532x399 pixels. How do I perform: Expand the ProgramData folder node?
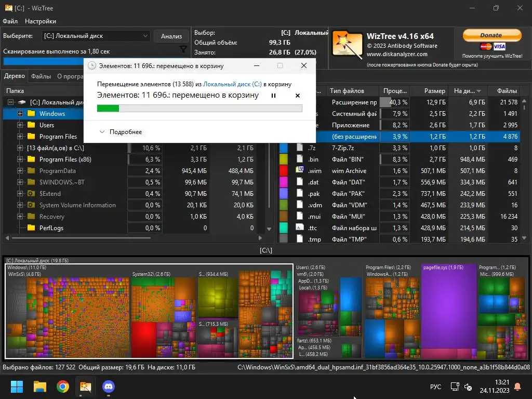(20, 170)
